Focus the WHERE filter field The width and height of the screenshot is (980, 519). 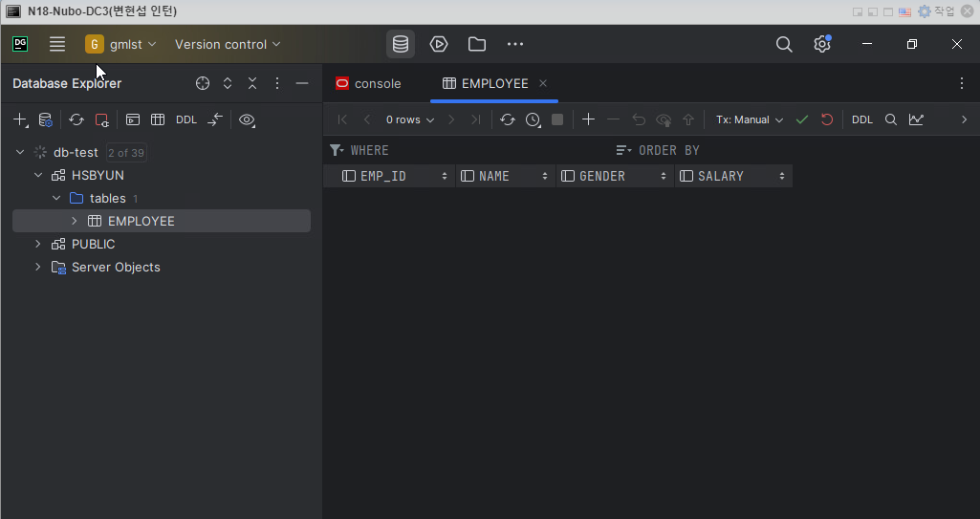click(468, 150)
